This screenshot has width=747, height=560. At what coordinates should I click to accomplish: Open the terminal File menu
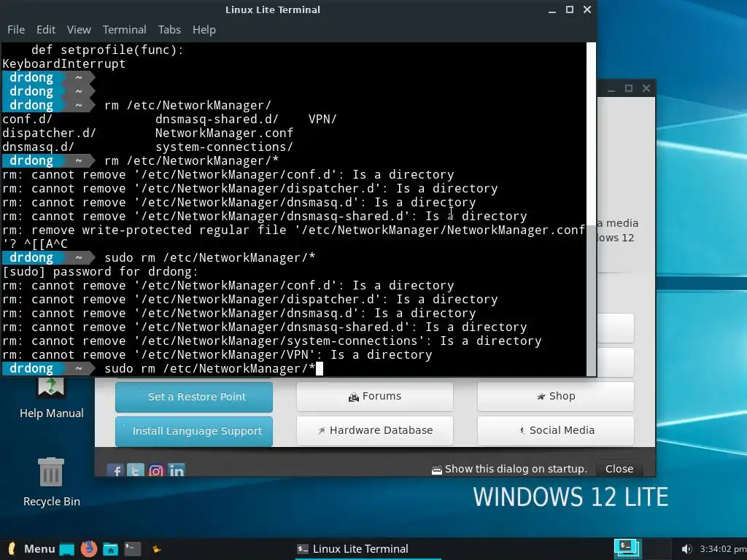(16, 29)
